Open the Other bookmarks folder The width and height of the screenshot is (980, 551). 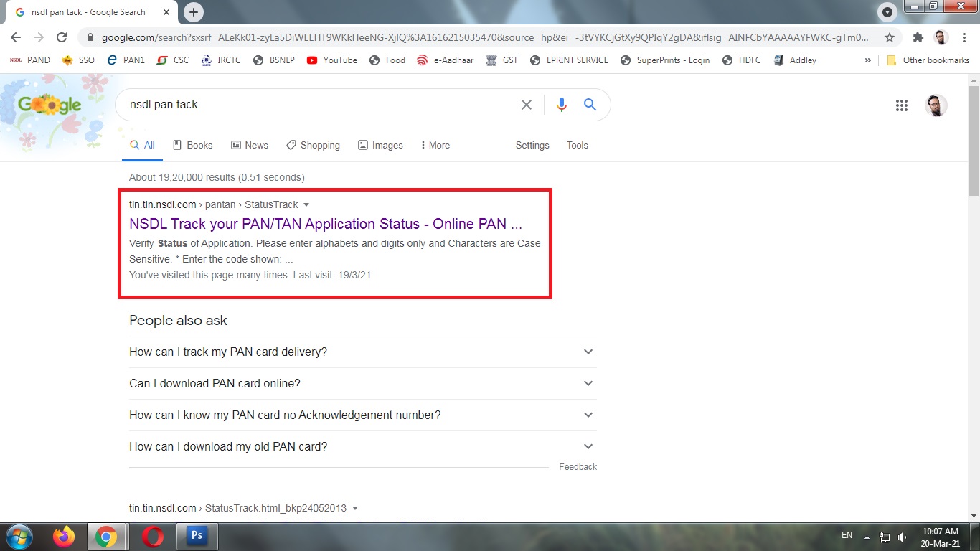pos(928,60)
